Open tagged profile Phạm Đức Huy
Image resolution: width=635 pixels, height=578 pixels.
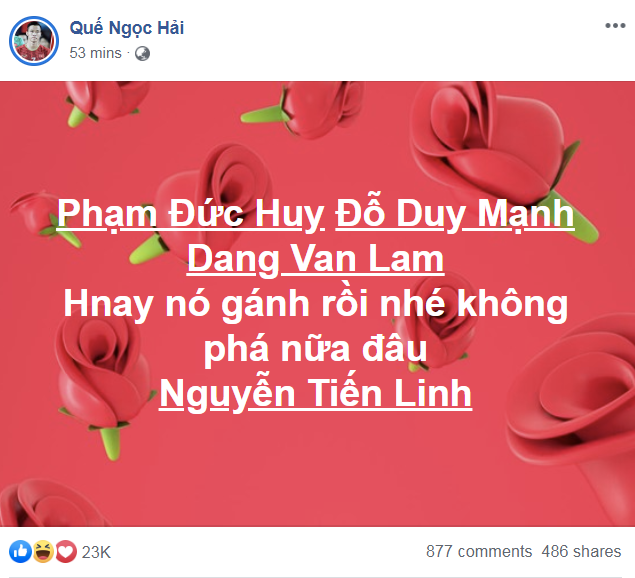coord(190,214)
